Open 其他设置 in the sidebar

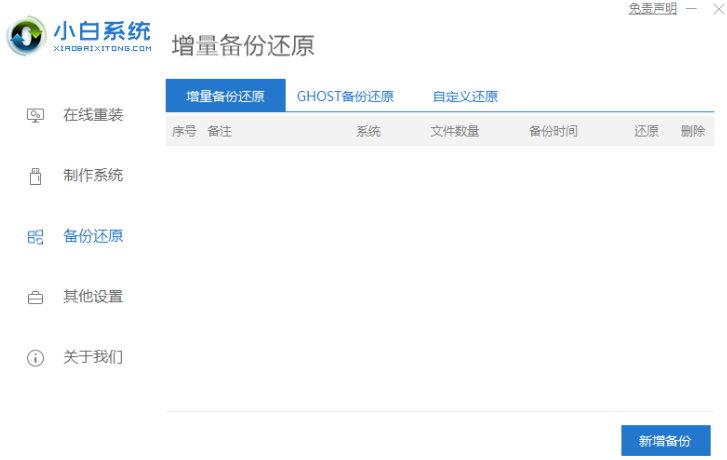pyautogui.click(x=93, y=297)
